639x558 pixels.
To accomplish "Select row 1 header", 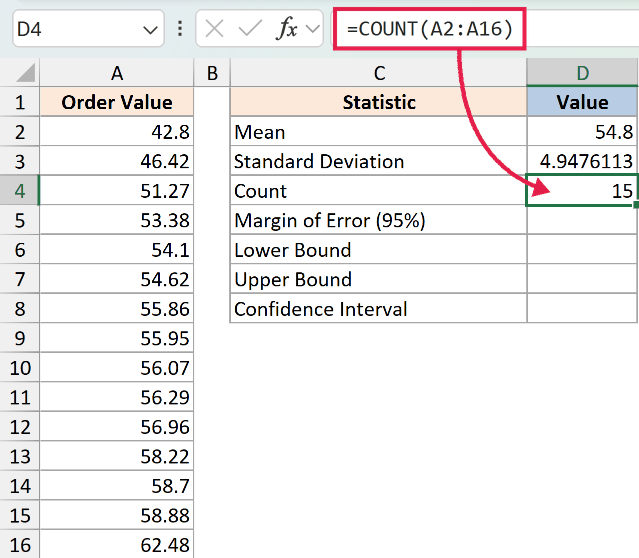I will click(20, 102).
